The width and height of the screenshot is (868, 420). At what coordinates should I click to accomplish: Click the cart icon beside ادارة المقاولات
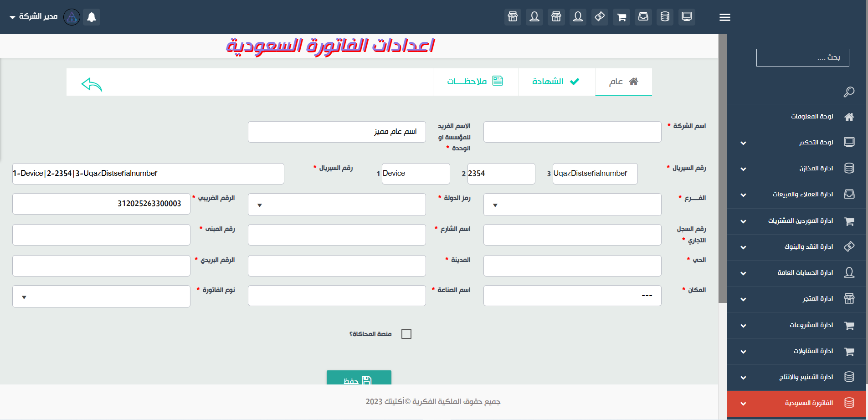(849, 351)
